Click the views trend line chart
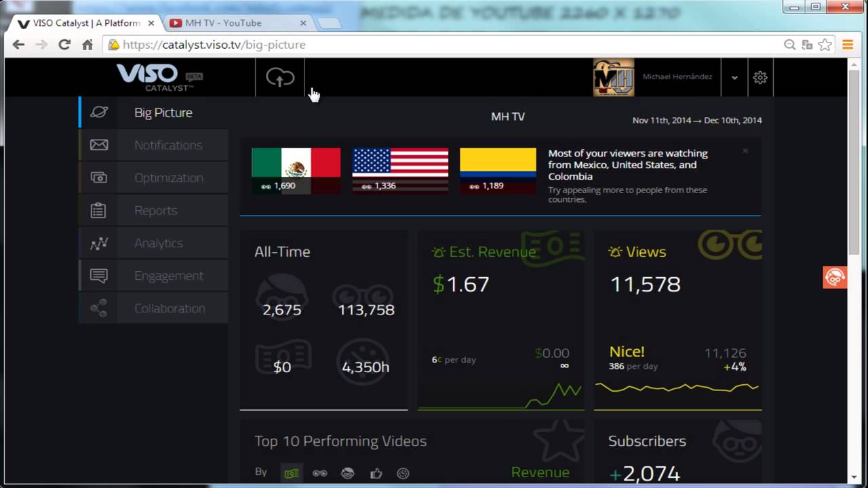This screenshot has height=488, width=868. coord(677,388)
